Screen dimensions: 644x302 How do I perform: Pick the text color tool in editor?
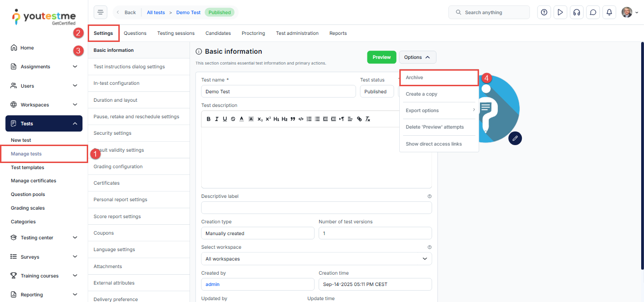(241, 119)
